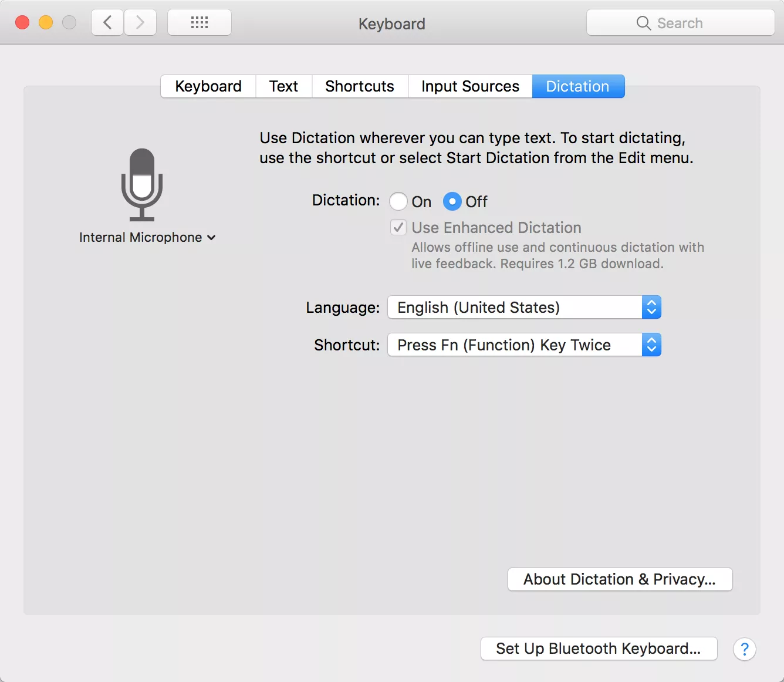
Task: Switch to the Input Sources tab
Action: click(470, 86)
